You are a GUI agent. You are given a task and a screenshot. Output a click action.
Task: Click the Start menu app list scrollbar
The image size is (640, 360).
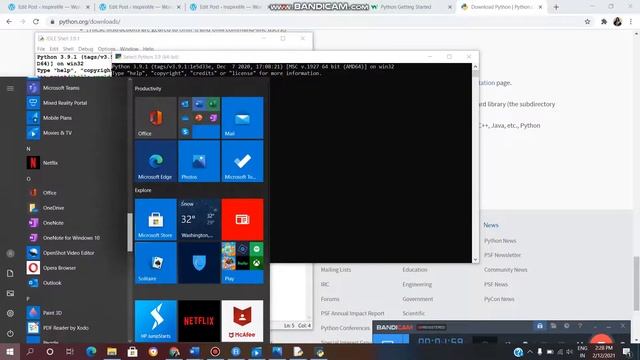coord(130,232)
